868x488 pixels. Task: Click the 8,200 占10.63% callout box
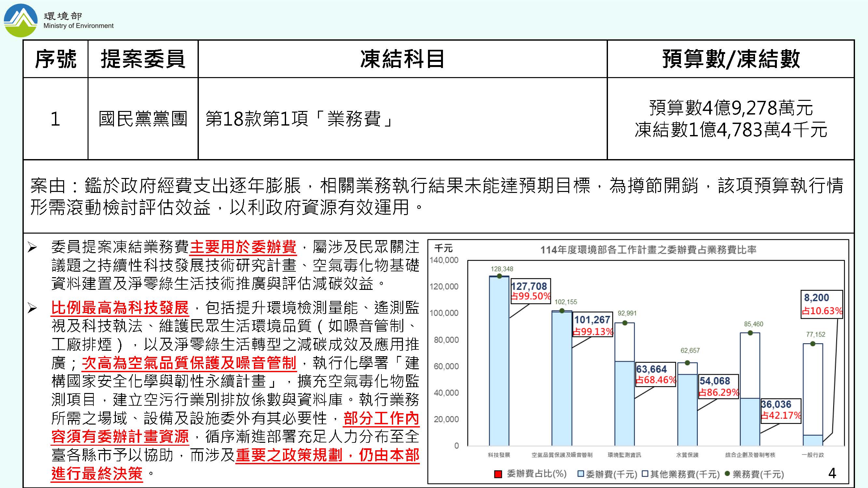(x=821, y=304)
